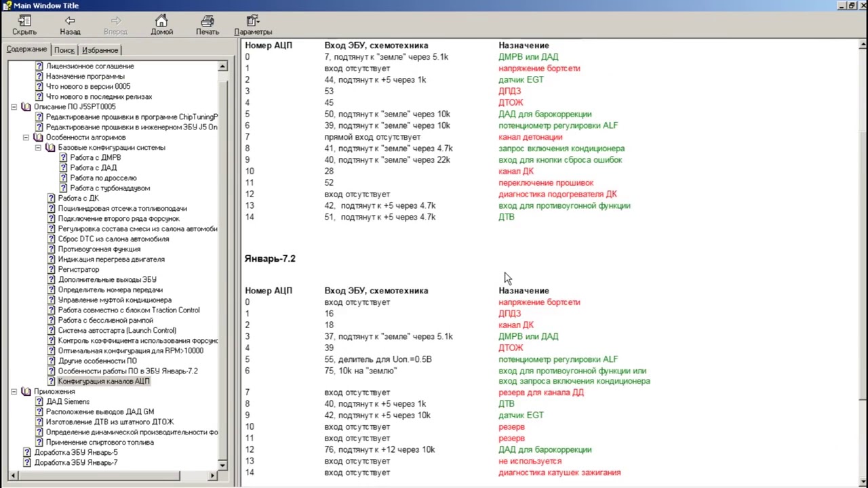Click the page icon next to Доработка ЭБУ Январь-7
This screenshot has height=488, width=868.
click(x=27, y=463)
